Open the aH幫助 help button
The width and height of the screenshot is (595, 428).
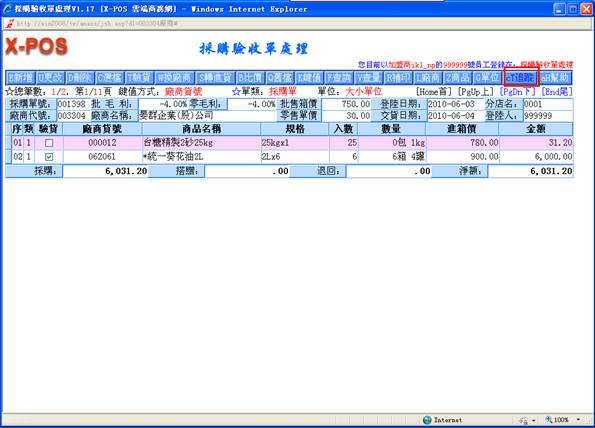556,78
